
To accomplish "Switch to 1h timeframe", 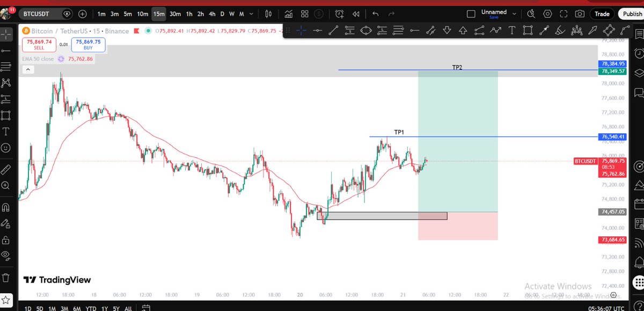I will (x=189, y=14).
